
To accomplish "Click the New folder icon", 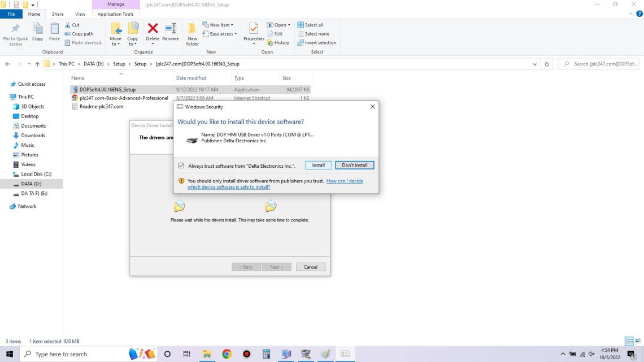I will point(192,28).
